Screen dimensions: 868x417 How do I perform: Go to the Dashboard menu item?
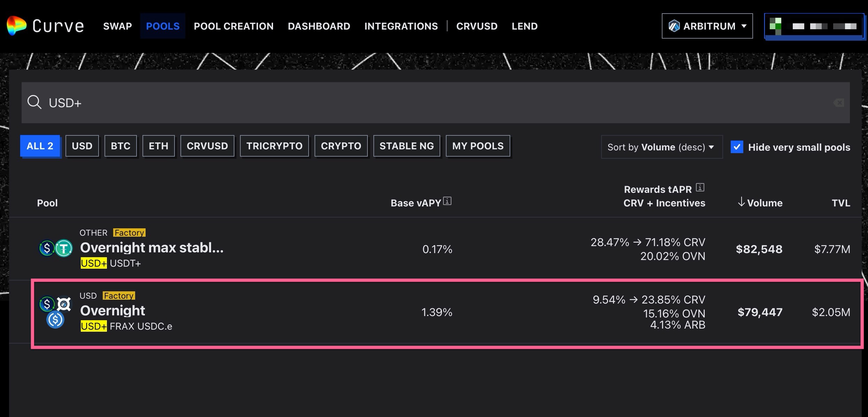319,26
